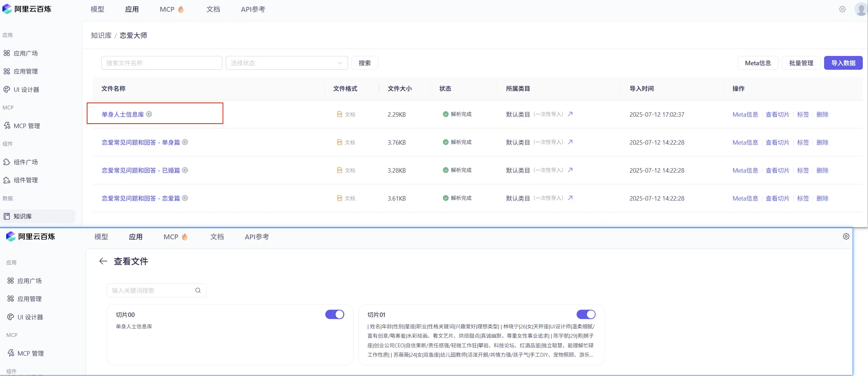This screenshot has height=376, width=868.
Task: Open 组件广场 in top sidebar
Action: (x=21, y=162)
